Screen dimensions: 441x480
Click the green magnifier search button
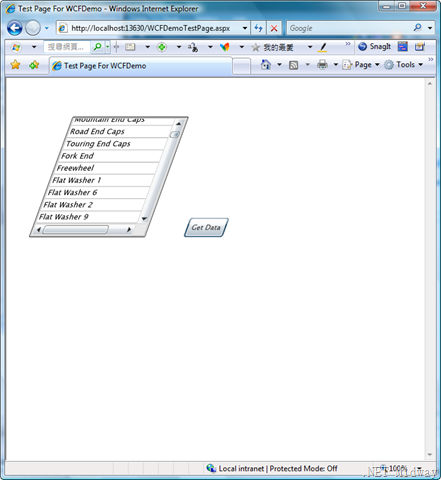coord(98,47)
